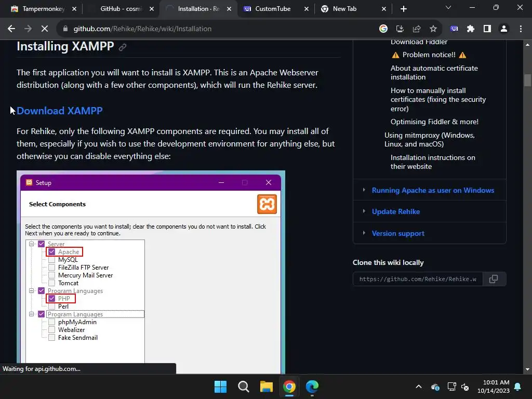Toggle the browser side panel icon
The height and width of the screenshot is (399, 532).
coord(487,29)
